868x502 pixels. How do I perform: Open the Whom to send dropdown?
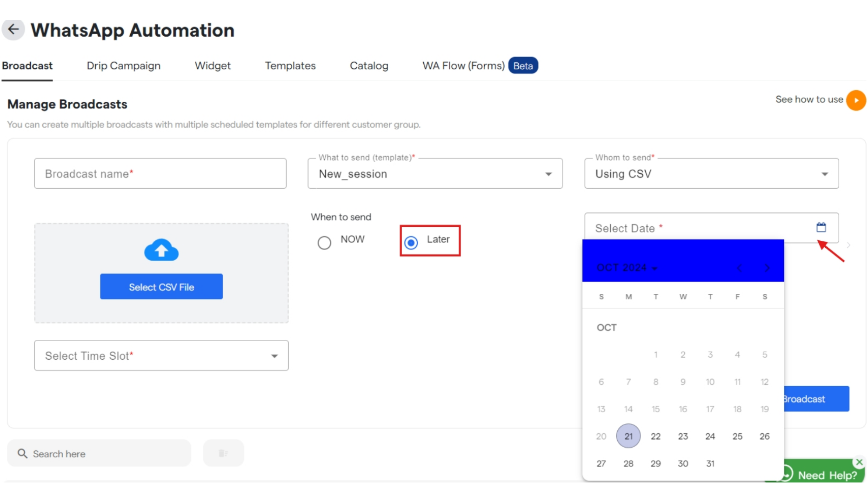711,173
